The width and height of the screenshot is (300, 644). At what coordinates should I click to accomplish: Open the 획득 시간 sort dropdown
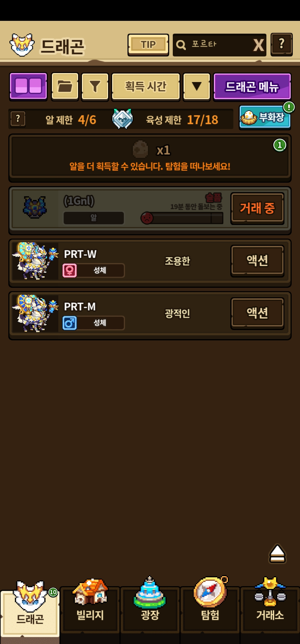pyautogui.click(x=146, y=86)
